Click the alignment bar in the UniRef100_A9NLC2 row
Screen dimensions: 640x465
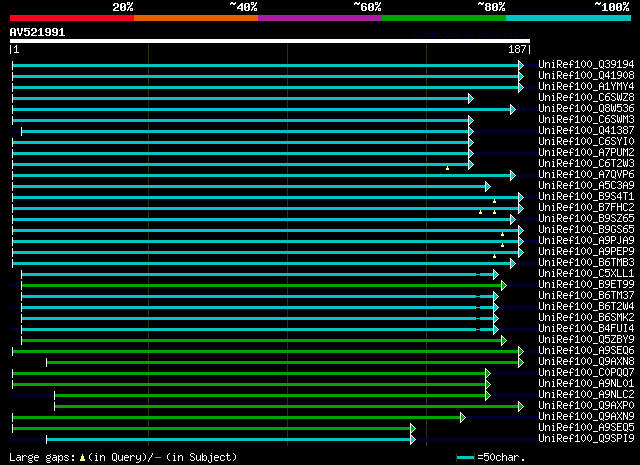[270, 396]
